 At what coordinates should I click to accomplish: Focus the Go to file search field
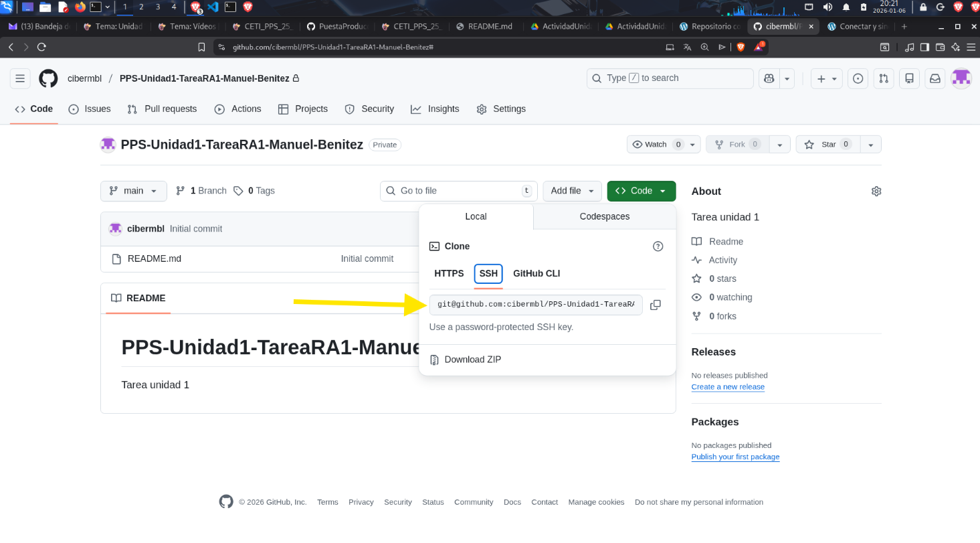459,191
